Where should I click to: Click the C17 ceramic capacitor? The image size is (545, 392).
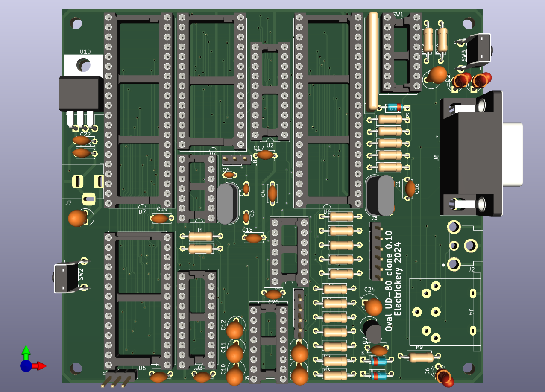pyautogui.click(x=265, y=155)
